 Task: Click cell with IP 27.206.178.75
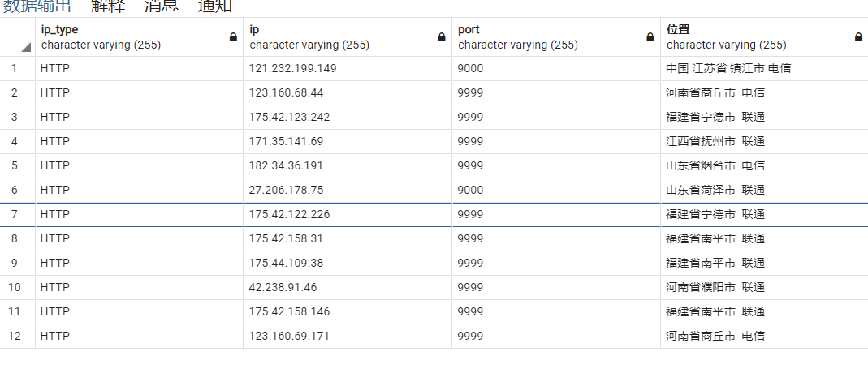tap(347, 190)
